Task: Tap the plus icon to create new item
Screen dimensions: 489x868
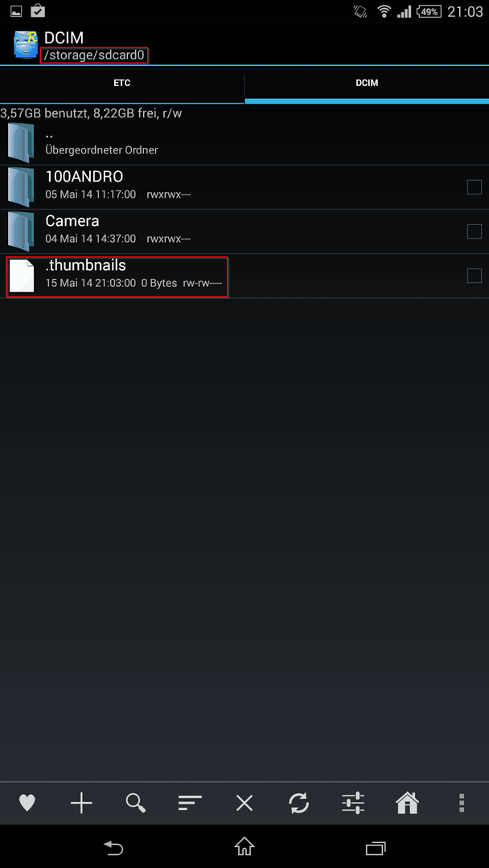Action: pyautogui.click(x=81, y=803)
